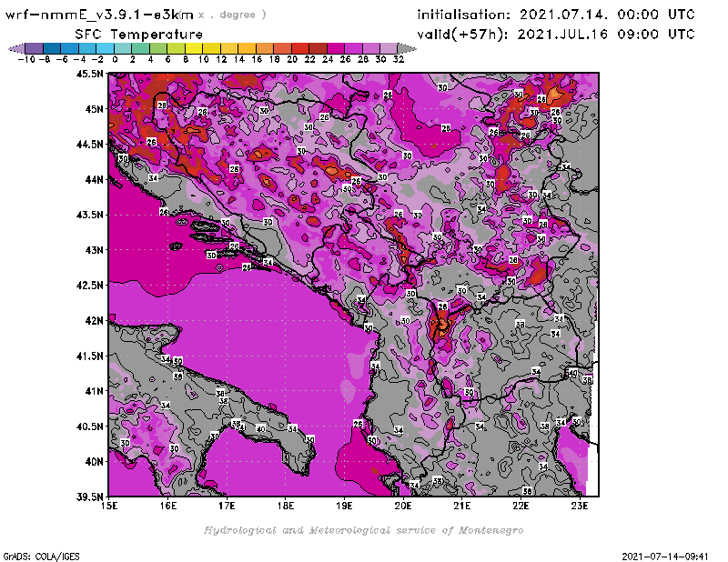The height and width of the screenshot is (562, 728).
Task: Click the '41.5N' latitude label
Action: (89, 356)
